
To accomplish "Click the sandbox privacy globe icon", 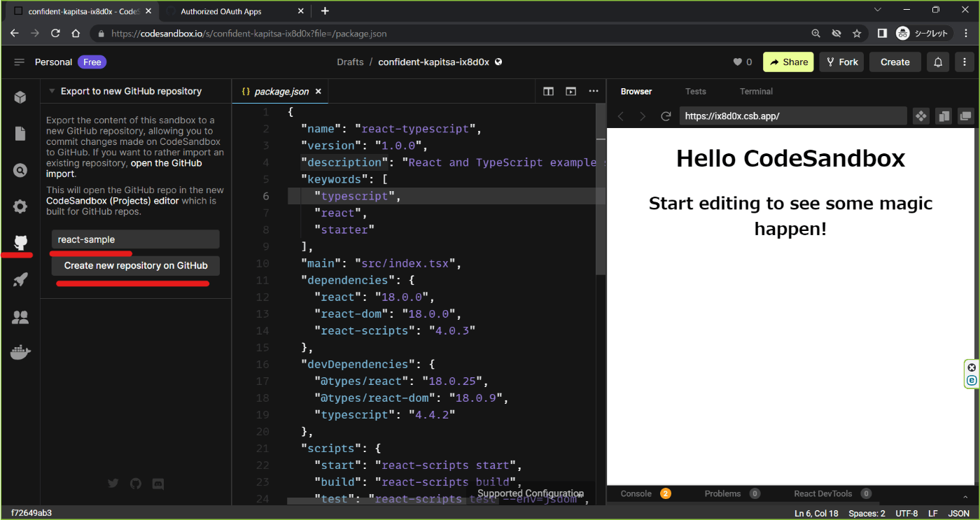I will pyautogui.click(x=498, y=62).
